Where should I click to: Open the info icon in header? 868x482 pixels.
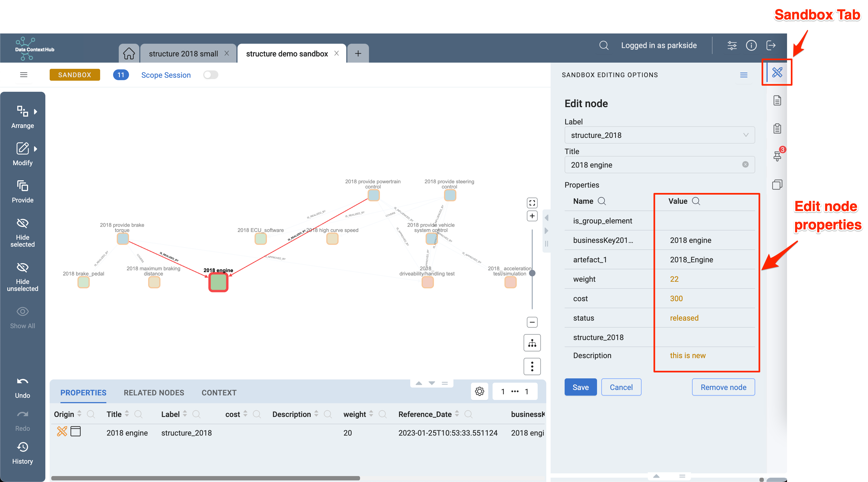(x=751, y=45)
